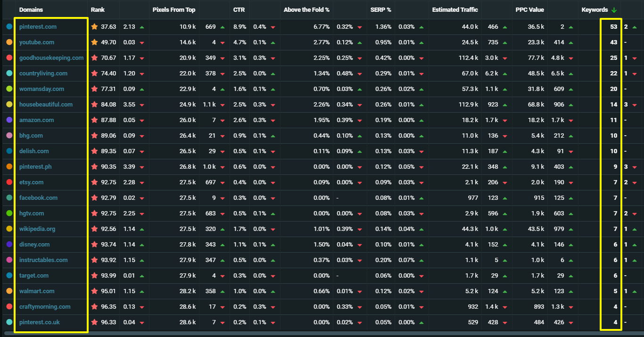Click the star icon beside goodhousekeeping.com rank
The height and width of the screenshot is (337, 644).
(94, 58)
